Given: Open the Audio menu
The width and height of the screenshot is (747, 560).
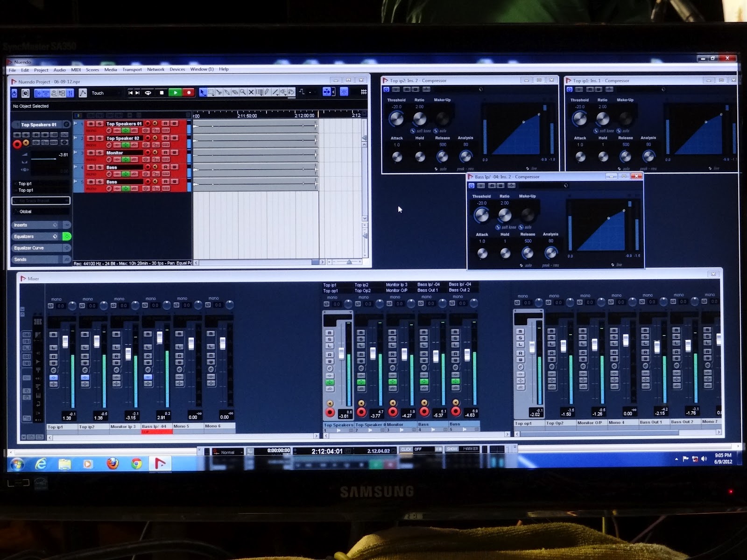Looking at the screenshot, I should tap(60, 70).
